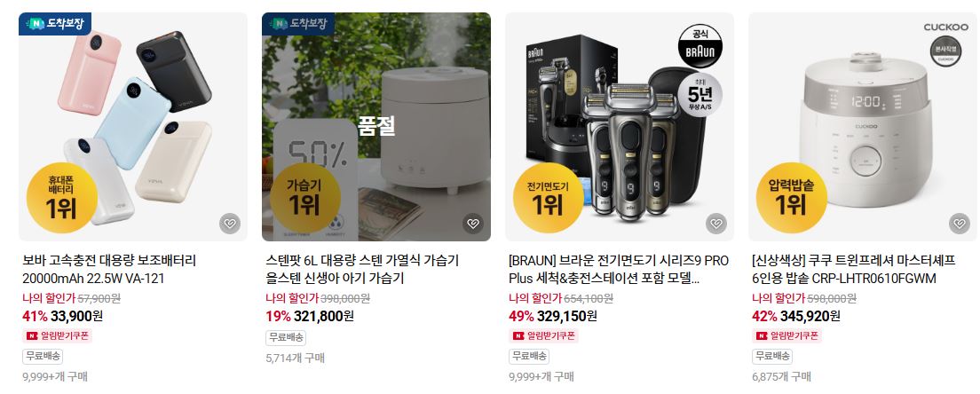Click 가습기 1위 gold rank badge

point(305,198)
